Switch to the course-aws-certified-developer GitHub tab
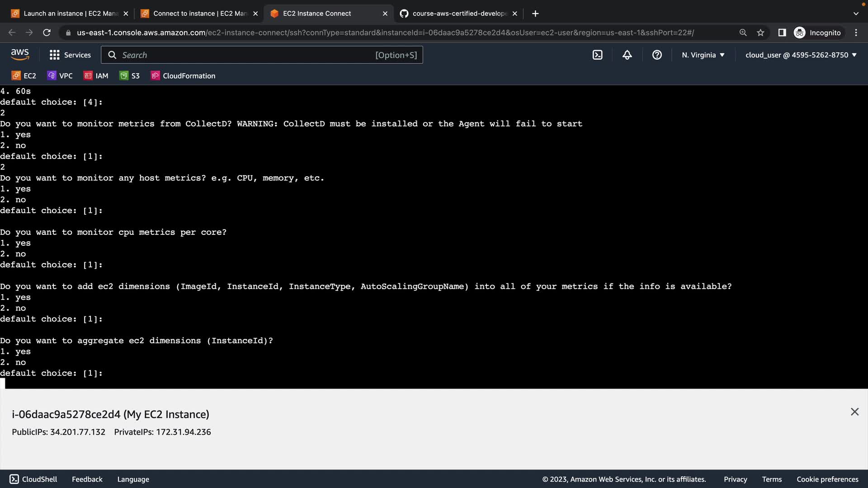Viewport: 868px width, 488px height. coord(457,14)
